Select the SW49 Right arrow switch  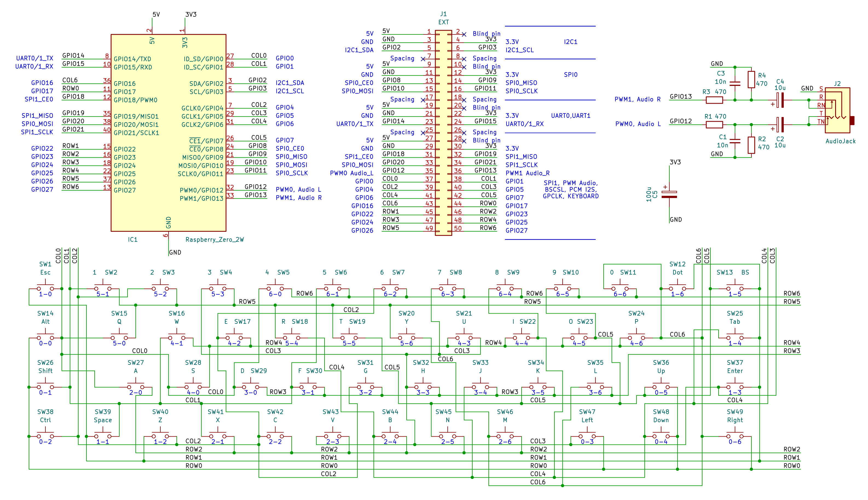[x=735, y=434]
